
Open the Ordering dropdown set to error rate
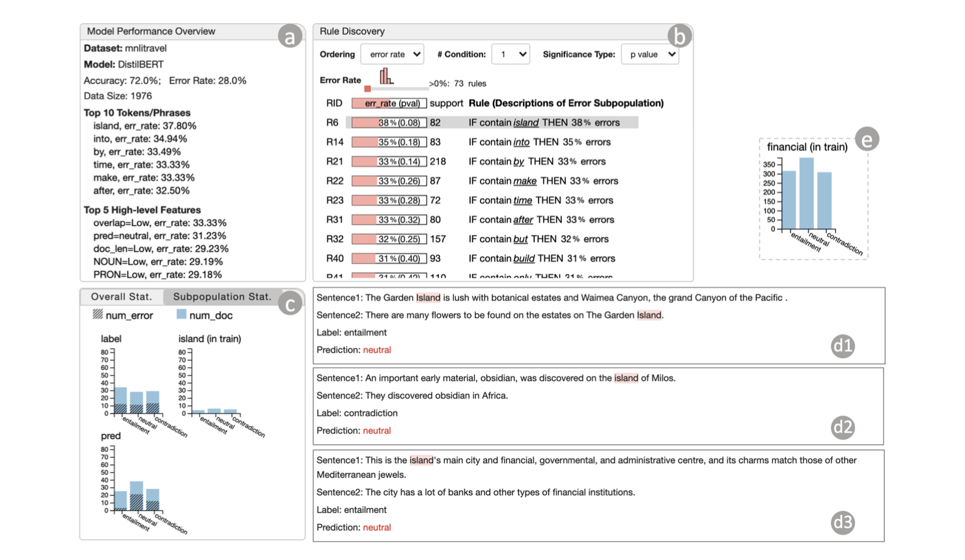tap(392, 55)
